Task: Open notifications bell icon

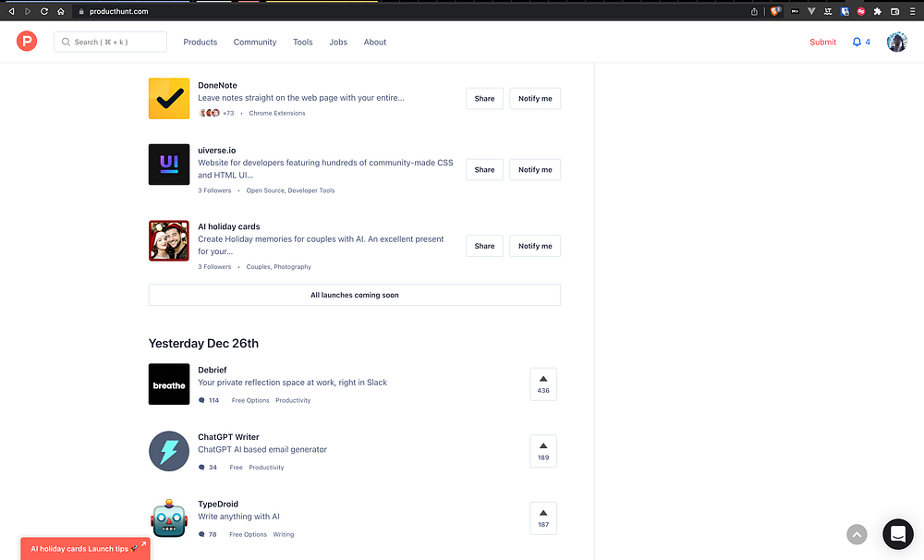Action: [857, 42]
